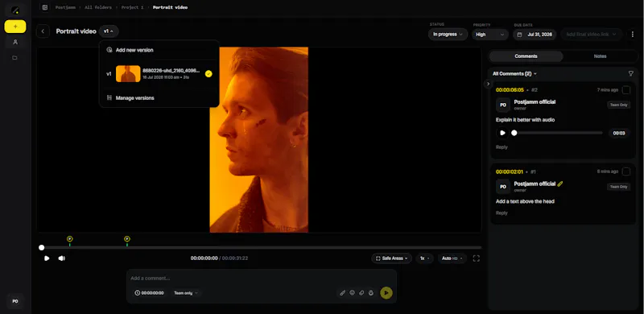
Task: Click the Jul 31, 2026 due date button
Action: coord(535,35)
